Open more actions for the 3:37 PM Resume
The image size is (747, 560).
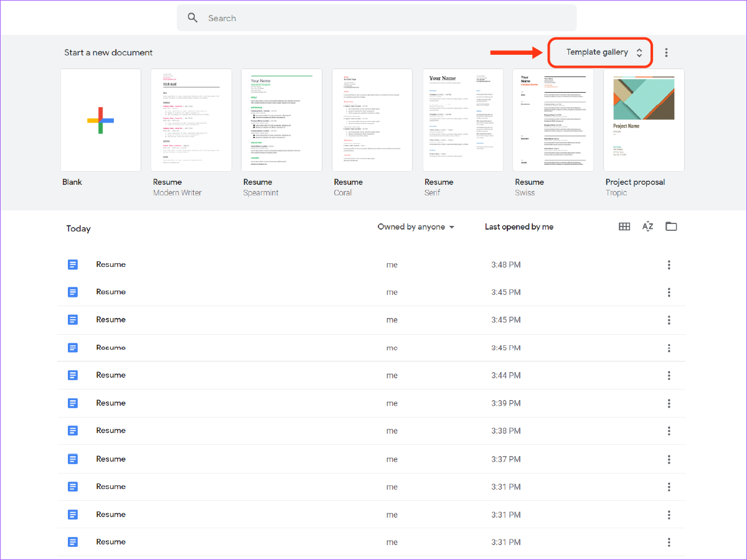click(669, 459)
